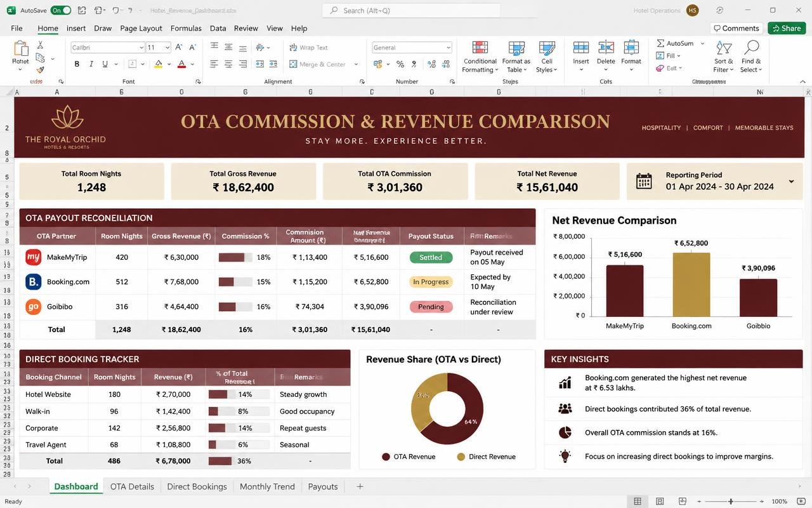
Task: Apply italic formatting
Action: (91, 63)
